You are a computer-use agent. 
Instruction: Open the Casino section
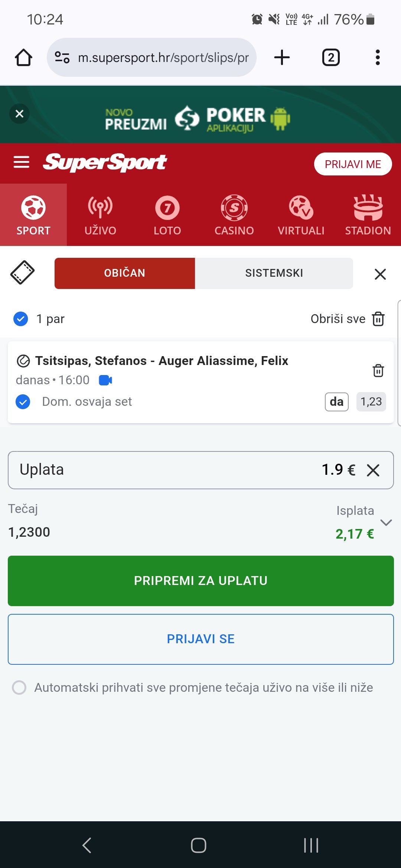[x=234, y=215]
